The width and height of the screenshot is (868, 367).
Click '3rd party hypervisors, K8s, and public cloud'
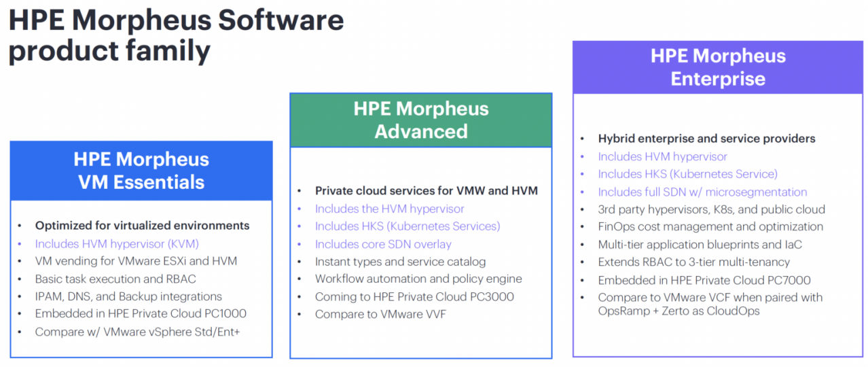(712, 209)
